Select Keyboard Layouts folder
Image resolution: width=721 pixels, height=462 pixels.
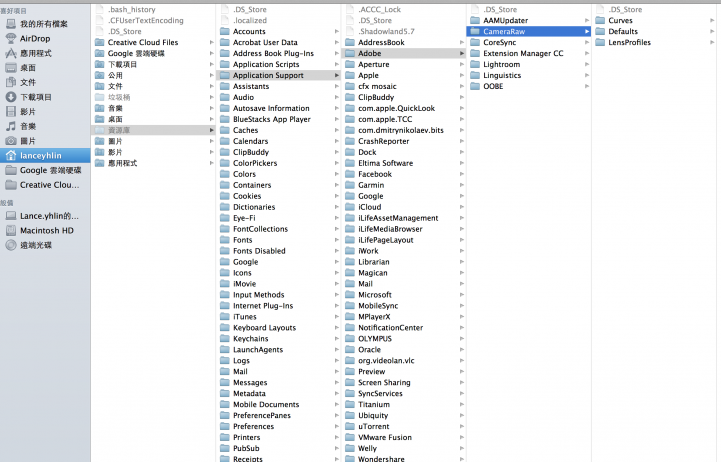coord(279,328)
